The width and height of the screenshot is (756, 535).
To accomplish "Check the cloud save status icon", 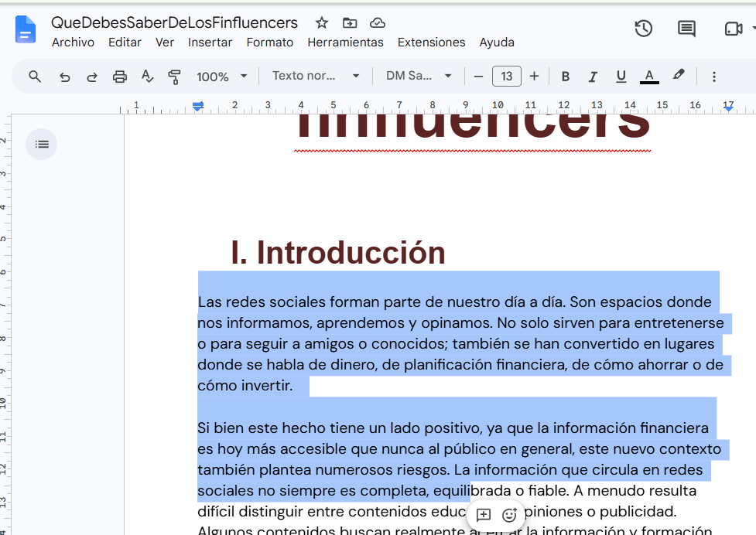I will pyautogui.click(x=378, y=22).
